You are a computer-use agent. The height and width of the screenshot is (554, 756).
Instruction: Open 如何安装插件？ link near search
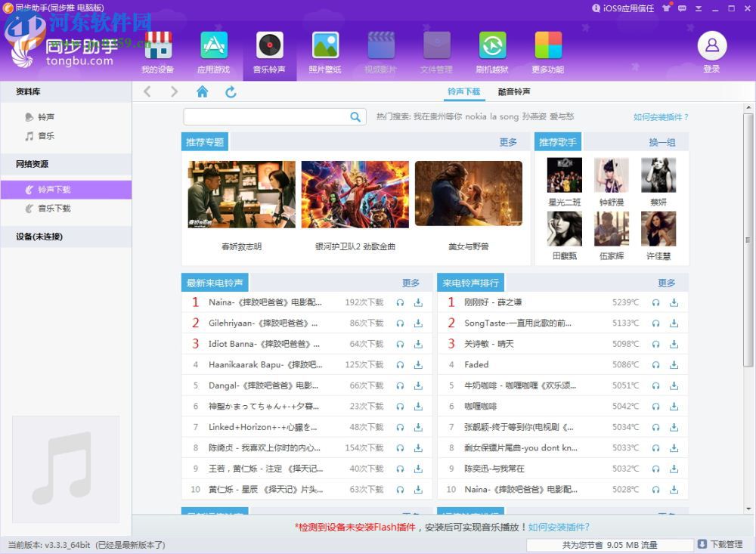point(661,117)
